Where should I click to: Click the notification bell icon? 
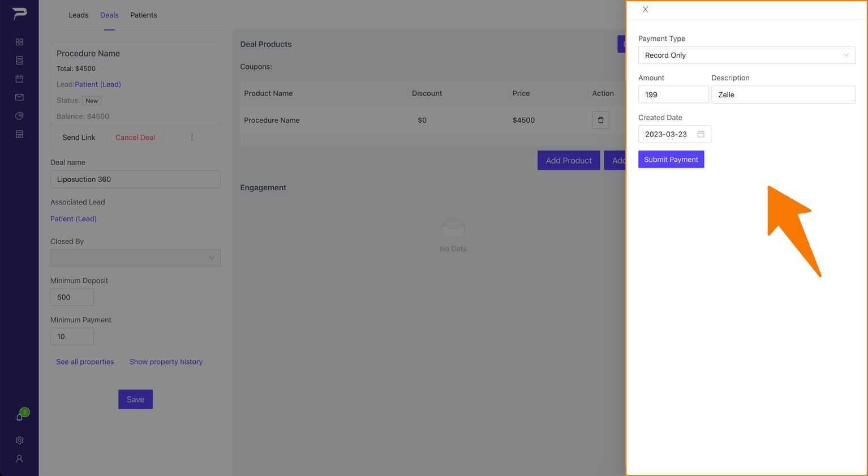click(x=19, y=417)
